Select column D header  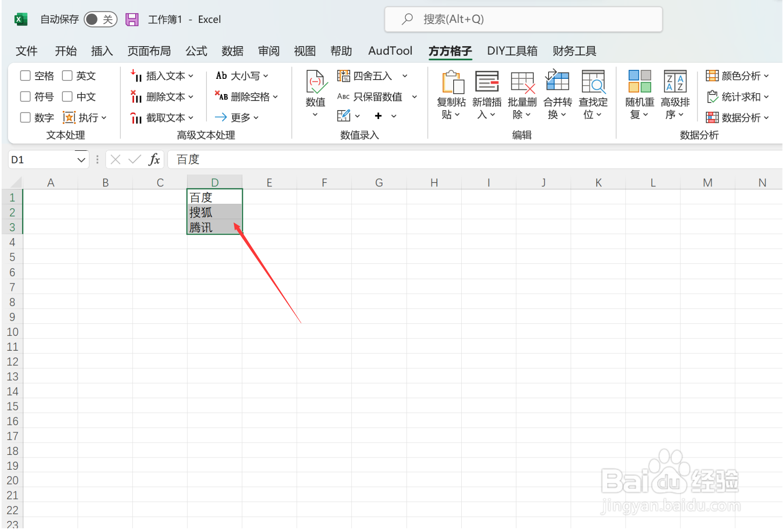point(215,183)
